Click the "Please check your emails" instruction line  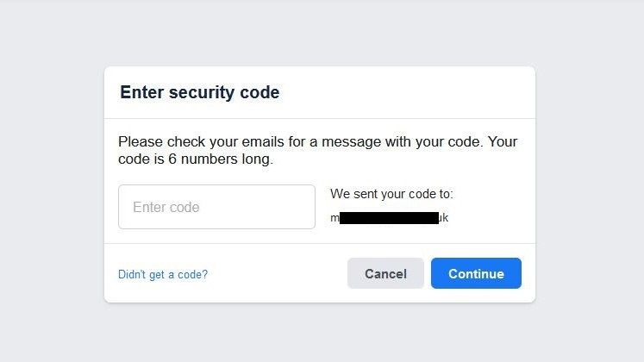coord(317,141)
